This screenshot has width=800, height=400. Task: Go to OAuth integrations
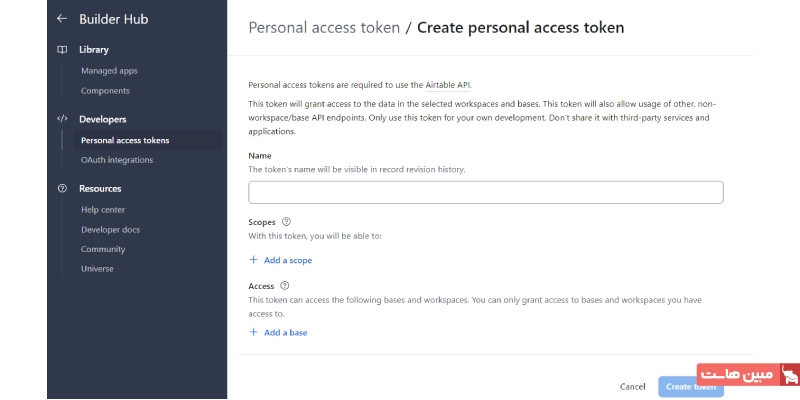[x=117, y=160]
